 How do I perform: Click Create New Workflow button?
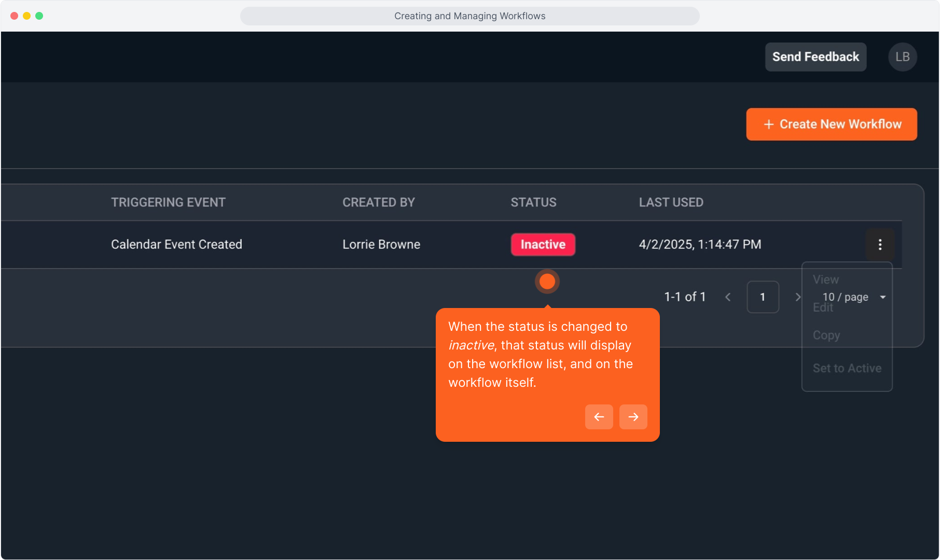tap(831, 124)
